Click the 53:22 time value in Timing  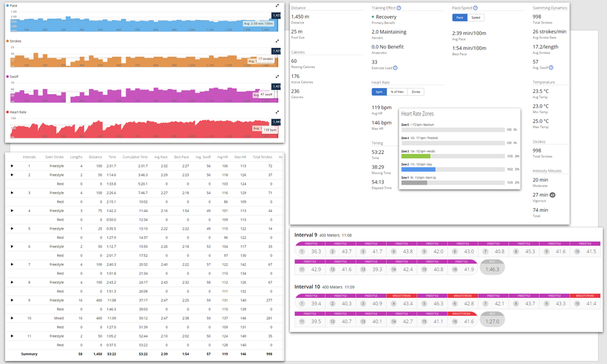click(x=378, y=152)
